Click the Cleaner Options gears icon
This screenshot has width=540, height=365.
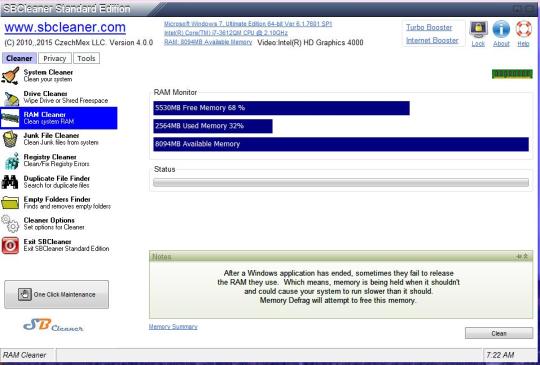point(10,223)
